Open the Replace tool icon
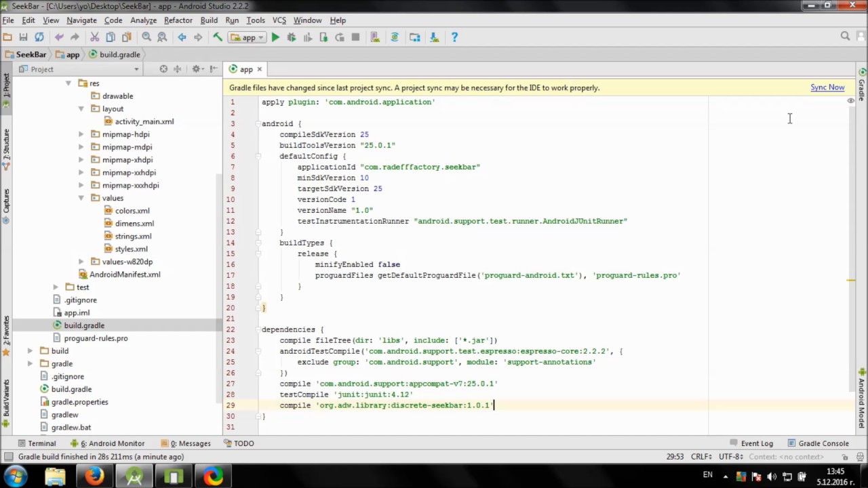 coord(162,37)
